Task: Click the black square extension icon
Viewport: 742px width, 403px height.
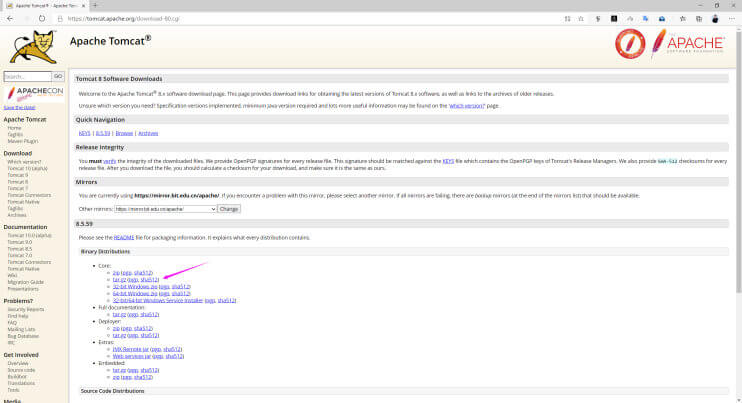Action: point(614,18)
